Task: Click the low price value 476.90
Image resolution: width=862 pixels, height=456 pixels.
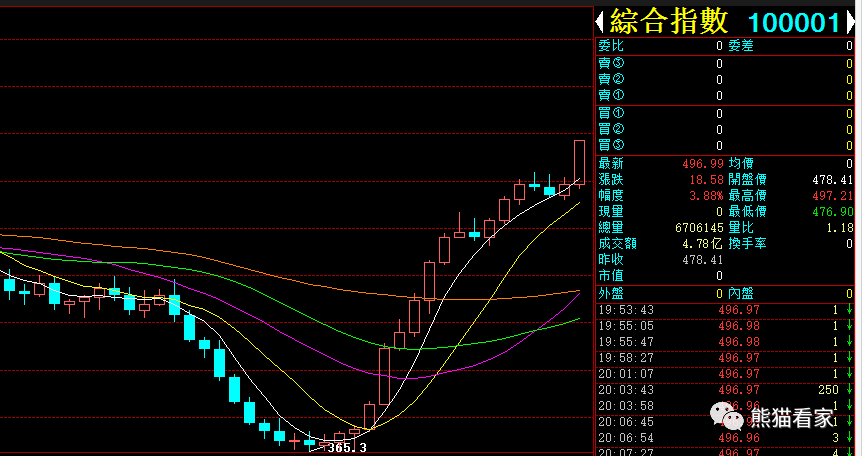Action: (x=832, y=212)
